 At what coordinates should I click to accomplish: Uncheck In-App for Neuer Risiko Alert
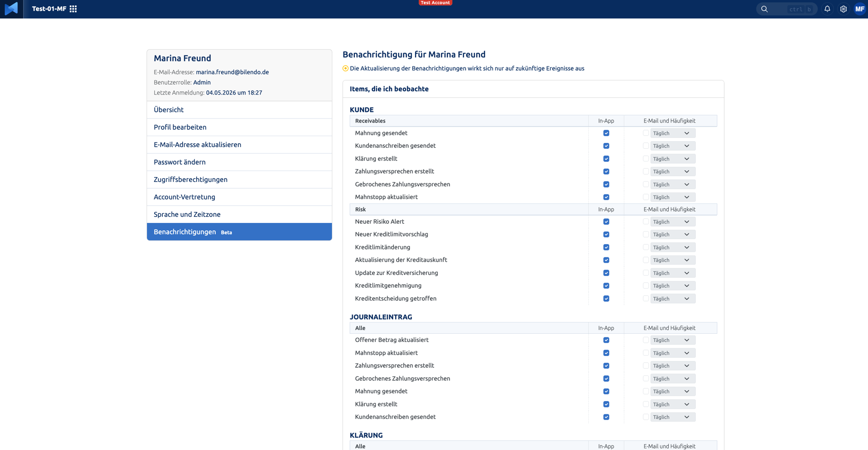pos(606,222)
